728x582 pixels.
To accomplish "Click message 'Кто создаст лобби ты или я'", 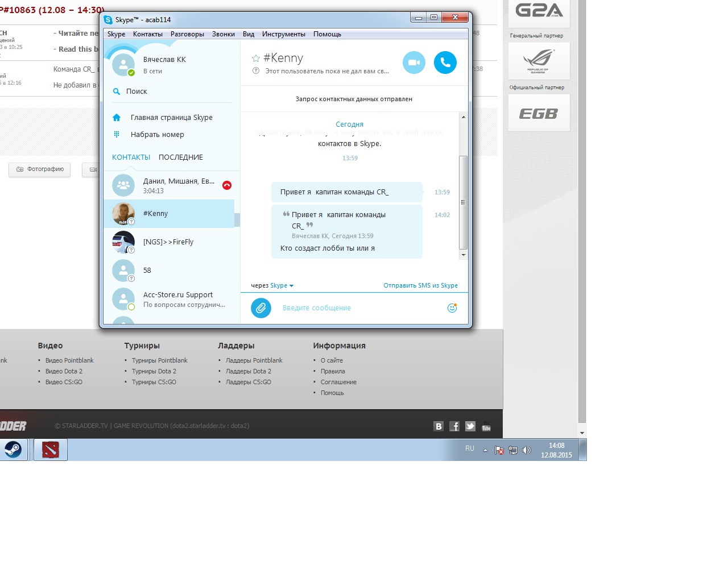I will point(328,248).
